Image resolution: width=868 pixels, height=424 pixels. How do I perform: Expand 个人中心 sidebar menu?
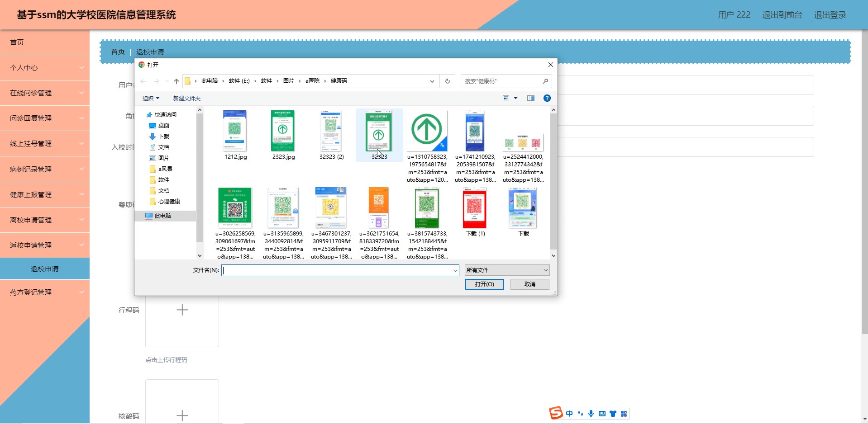point(45,67)
